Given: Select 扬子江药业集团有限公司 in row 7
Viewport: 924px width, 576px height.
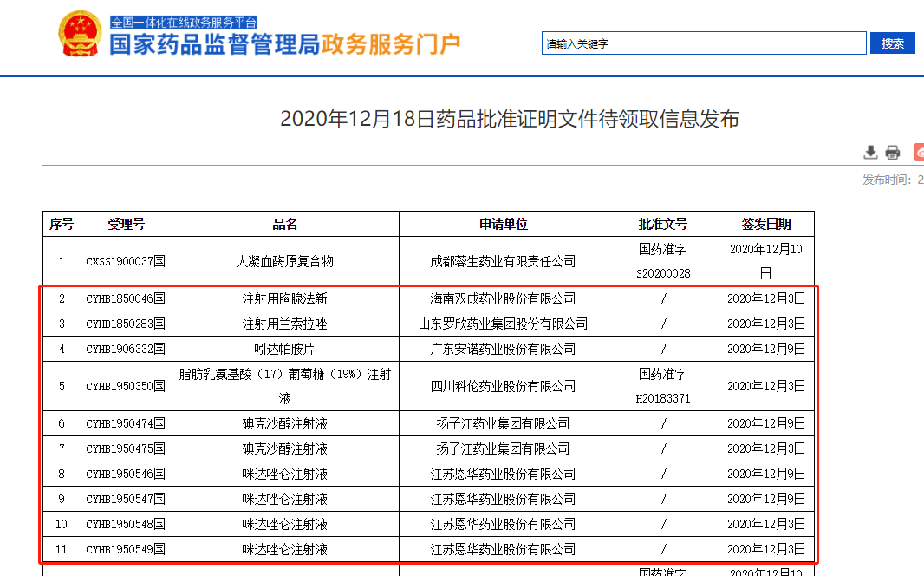Looking at the screenshot, I should click(x=504, y=448).
